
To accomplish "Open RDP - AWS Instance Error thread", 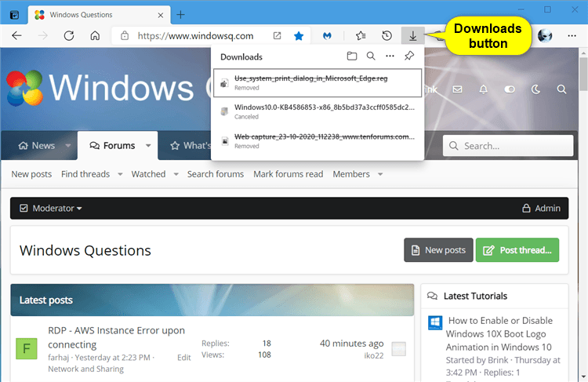I will click(x=116, y=337).
